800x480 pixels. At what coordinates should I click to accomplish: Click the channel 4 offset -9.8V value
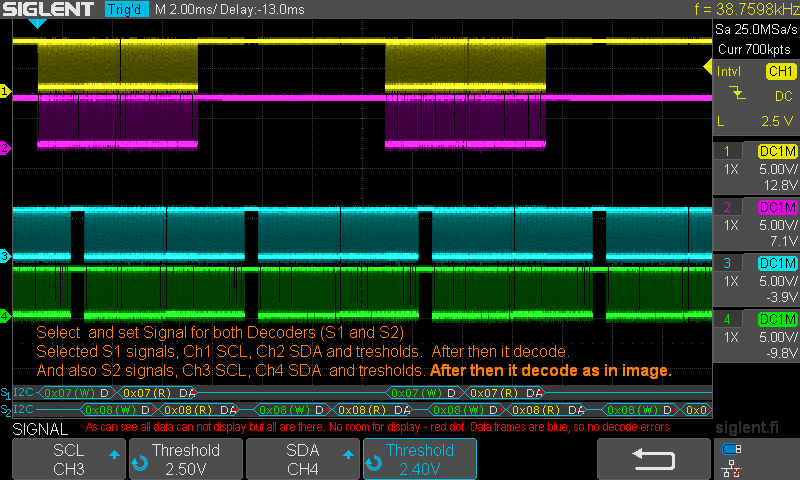[781, 353]
